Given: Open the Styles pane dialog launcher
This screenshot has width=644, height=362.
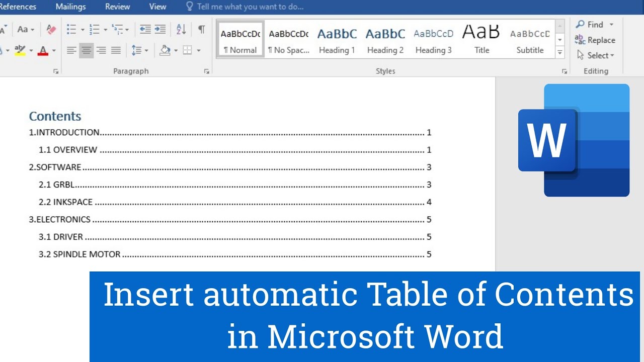Looking at the screenshot, I should (564, 71).
